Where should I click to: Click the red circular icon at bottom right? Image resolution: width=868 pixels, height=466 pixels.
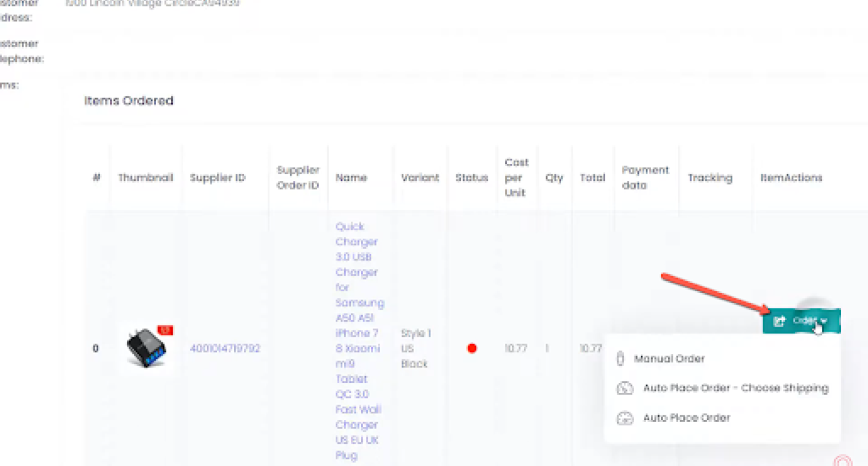click(843, 461)
